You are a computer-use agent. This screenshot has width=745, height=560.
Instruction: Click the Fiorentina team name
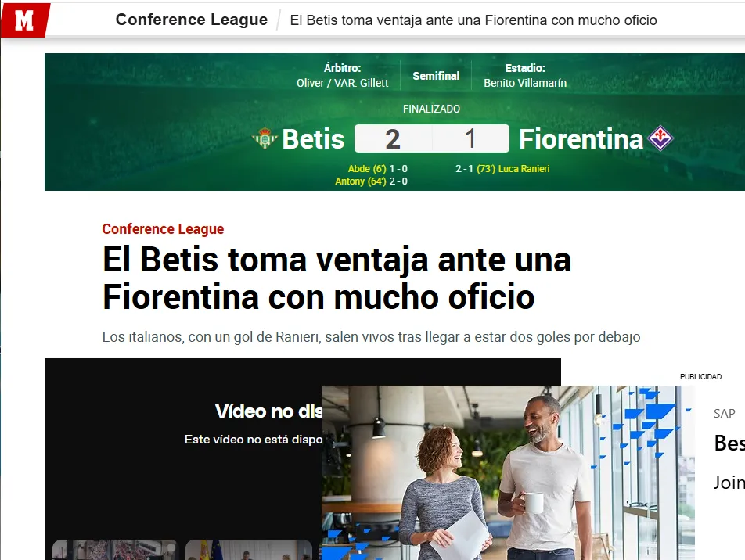coord(581,139)
